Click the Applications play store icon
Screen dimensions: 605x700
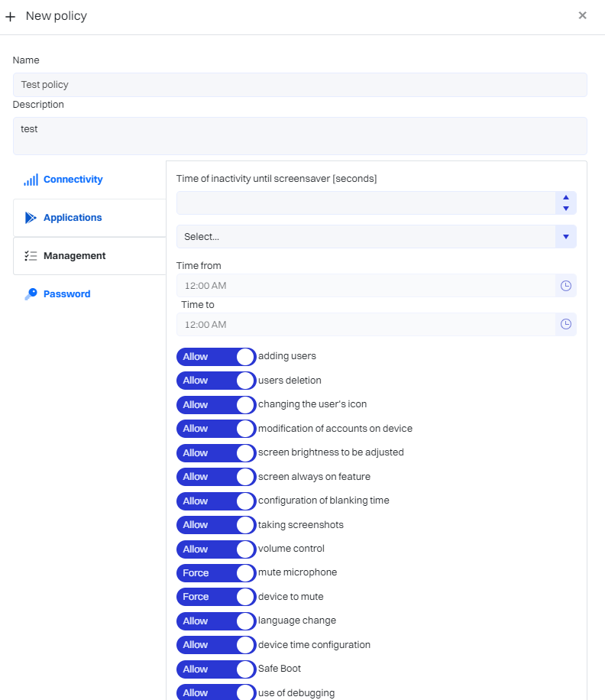[31, 218]
